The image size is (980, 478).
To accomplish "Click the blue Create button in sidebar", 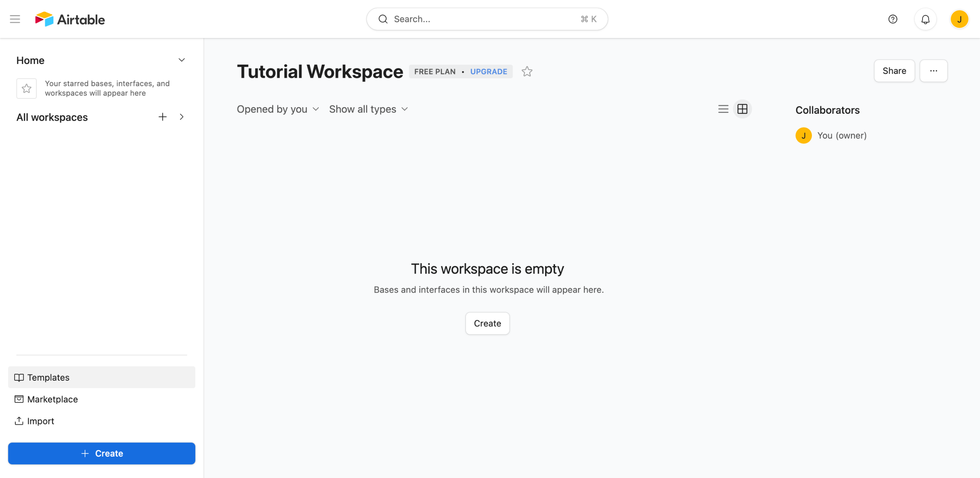I will (x=102, y=453).
